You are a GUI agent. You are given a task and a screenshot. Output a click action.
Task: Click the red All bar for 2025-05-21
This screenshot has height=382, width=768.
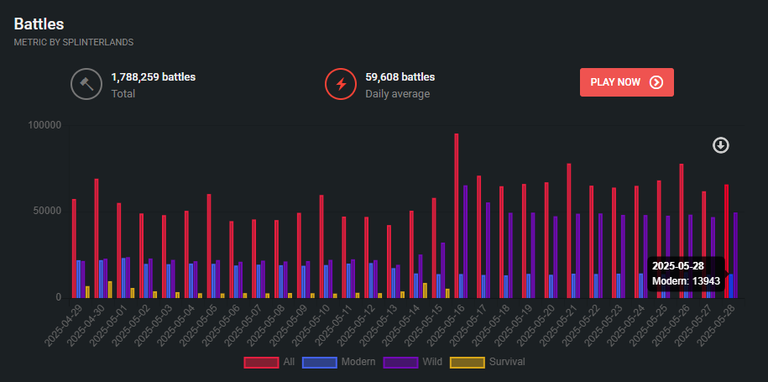[569, 231]
